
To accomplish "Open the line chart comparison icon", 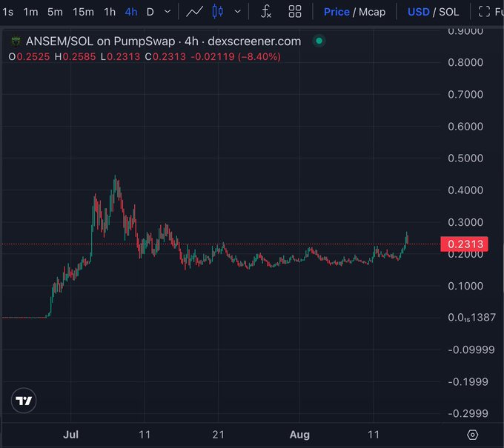I will 194,12.
